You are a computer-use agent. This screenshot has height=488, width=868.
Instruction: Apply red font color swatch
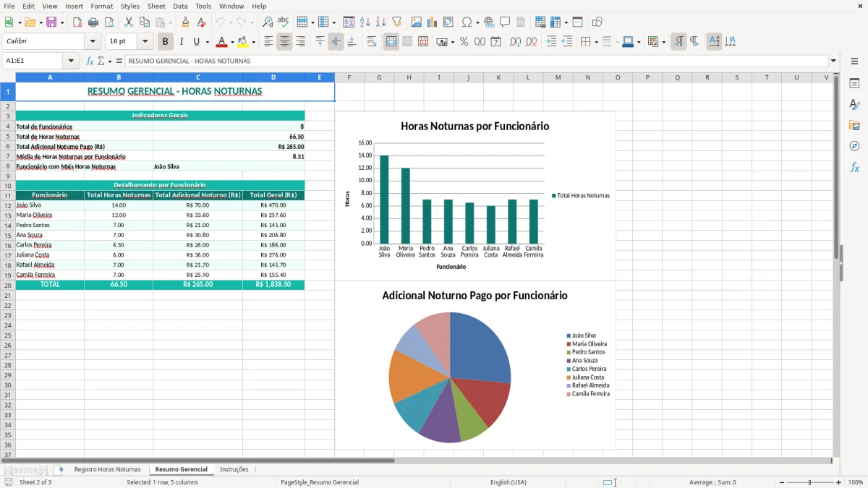pos(222,42)
